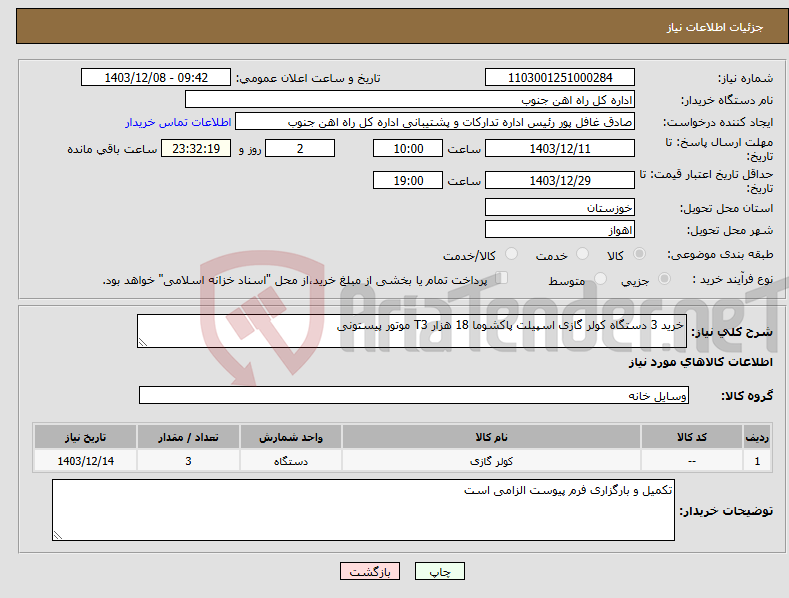789x598 pixels.
Task: Click the تاریخ نیاز column header
Action: point(86,437)
